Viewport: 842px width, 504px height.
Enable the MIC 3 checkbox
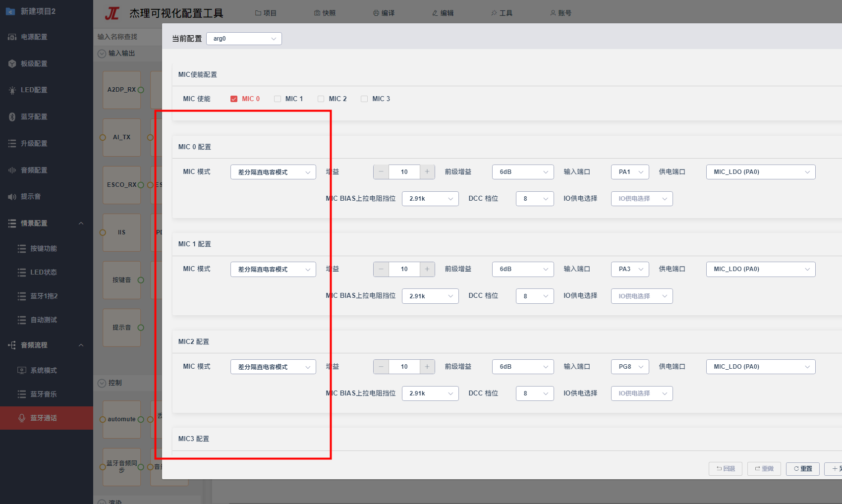click(364, 99)
